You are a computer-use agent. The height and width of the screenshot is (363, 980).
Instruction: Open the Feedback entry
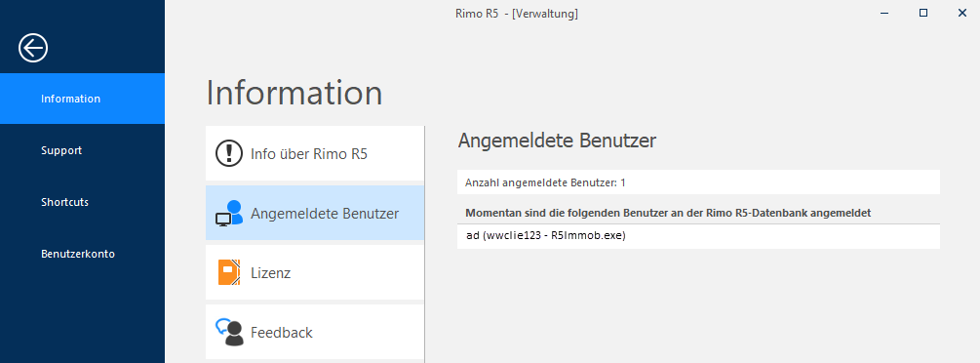pos(315,332)
